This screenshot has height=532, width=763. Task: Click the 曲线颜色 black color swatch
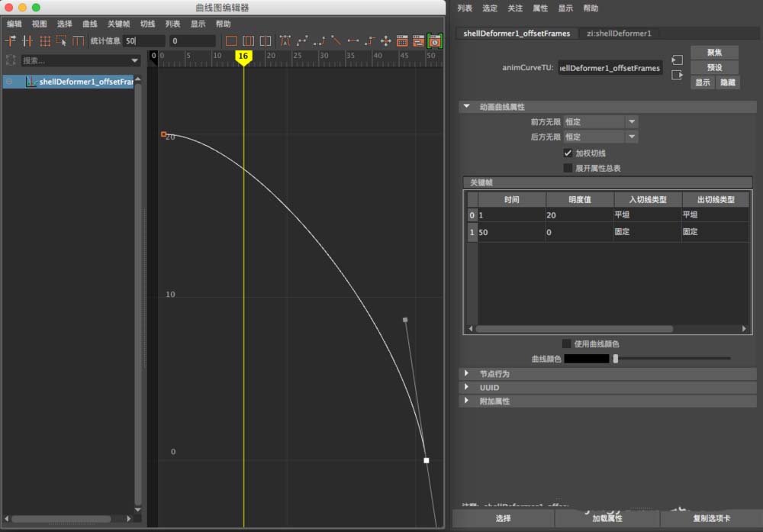[586, 359]
